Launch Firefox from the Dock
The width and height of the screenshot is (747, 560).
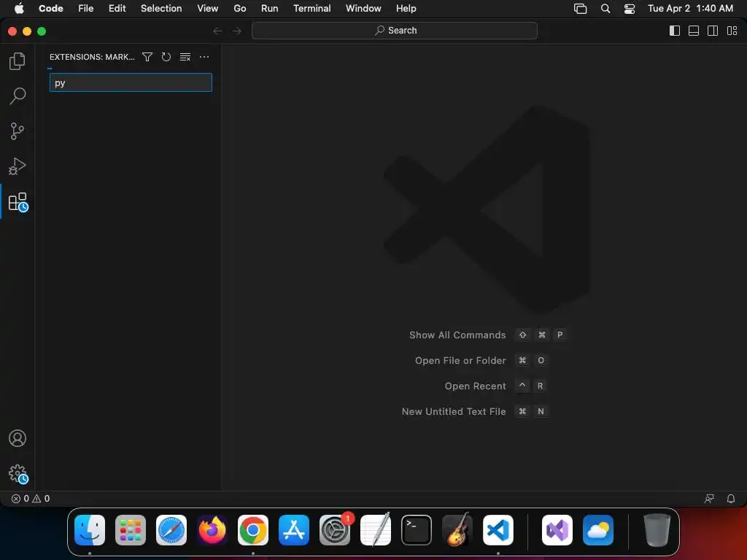212,530
